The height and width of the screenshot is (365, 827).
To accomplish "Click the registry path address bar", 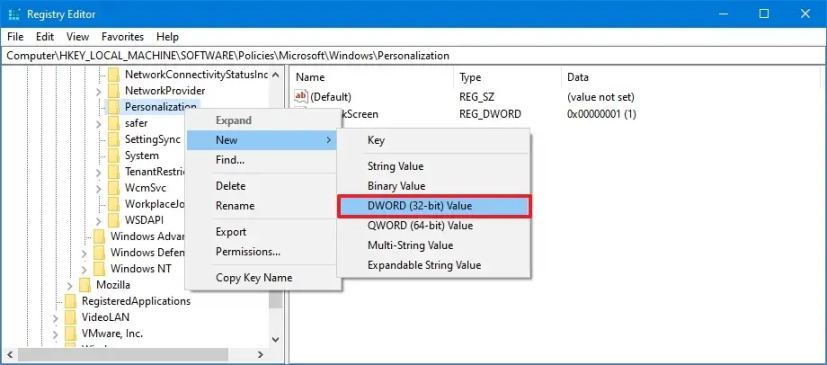I will tap(414, 55).
